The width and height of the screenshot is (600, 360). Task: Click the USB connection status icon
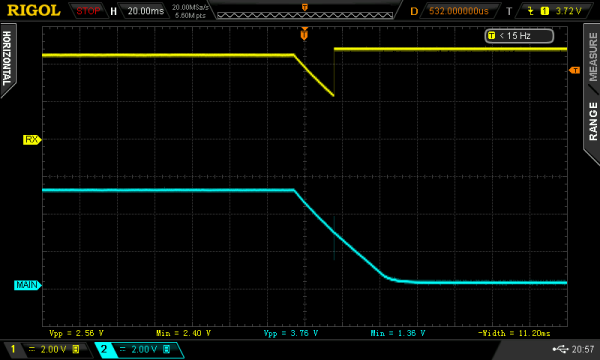point(561,349)
